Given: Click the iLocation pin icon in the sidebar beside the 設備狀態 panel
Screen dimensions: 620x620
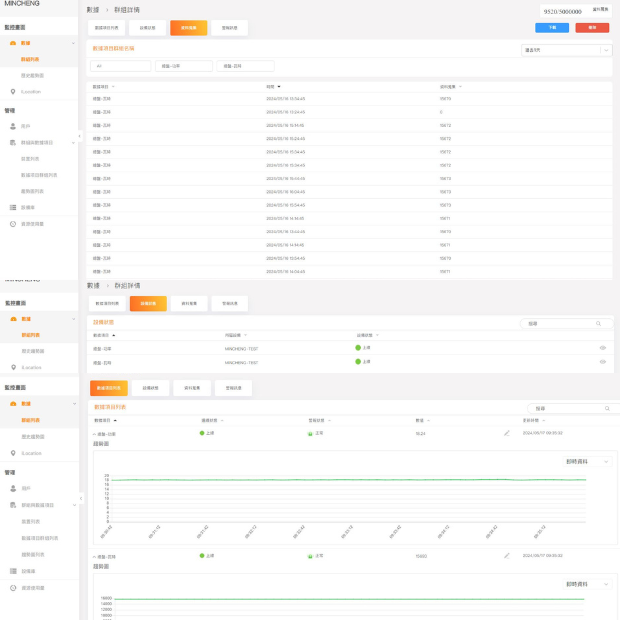Looking at the screenshot, I should [13, 367].
